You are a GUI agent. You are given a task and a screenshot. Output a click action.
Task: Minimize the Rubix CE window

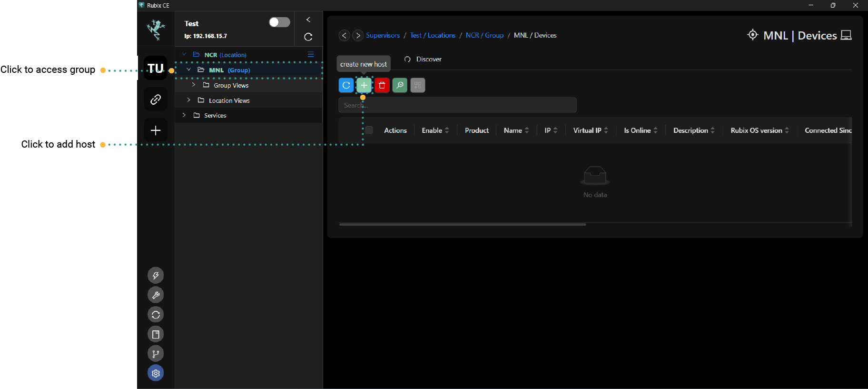coord(810,5)
